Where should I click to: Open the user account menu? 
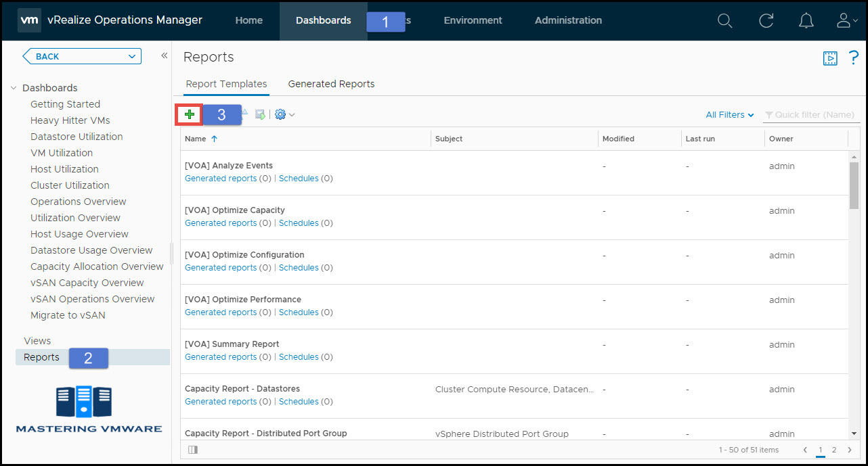click(846, 21)
